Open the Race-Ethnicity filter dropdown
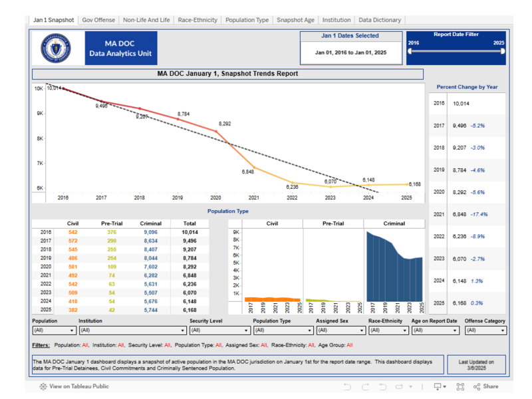Viewport: 532px width, 399px height. 405,330
